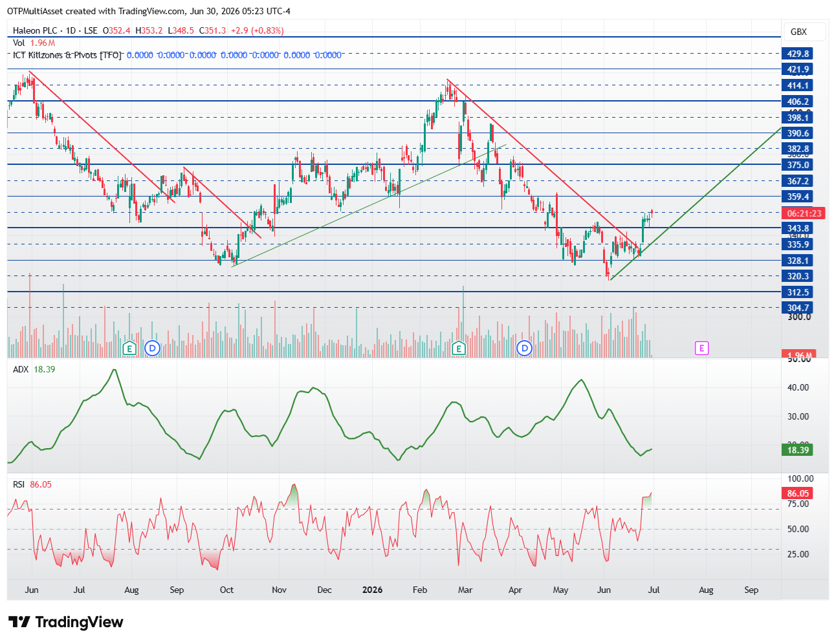Image resolution: width=836 pixels, height=644 pixels.
Task: Click the green earnings E marker near August
Action: pyautogui.click(x=129, y=349)
